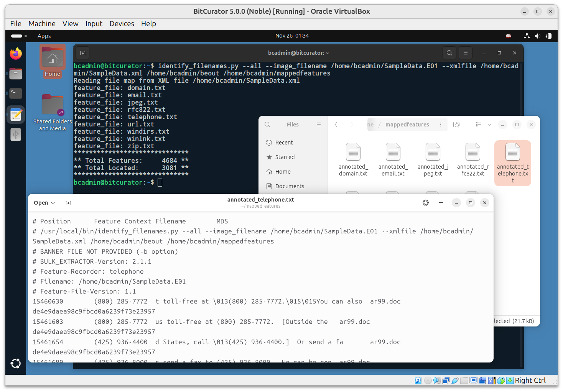563x392 pixels.
Task: Click the activities workspace indicator
Action: point(19,36)
